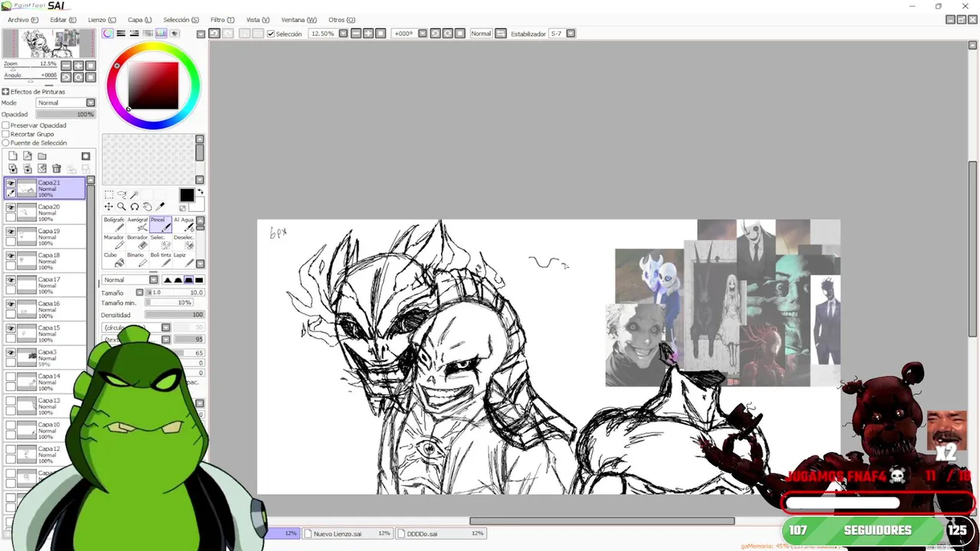The width and height of the screenshot is (980, 551).
Task: Pick the zoom magnifier tool
Action: (x=122, y=207)
